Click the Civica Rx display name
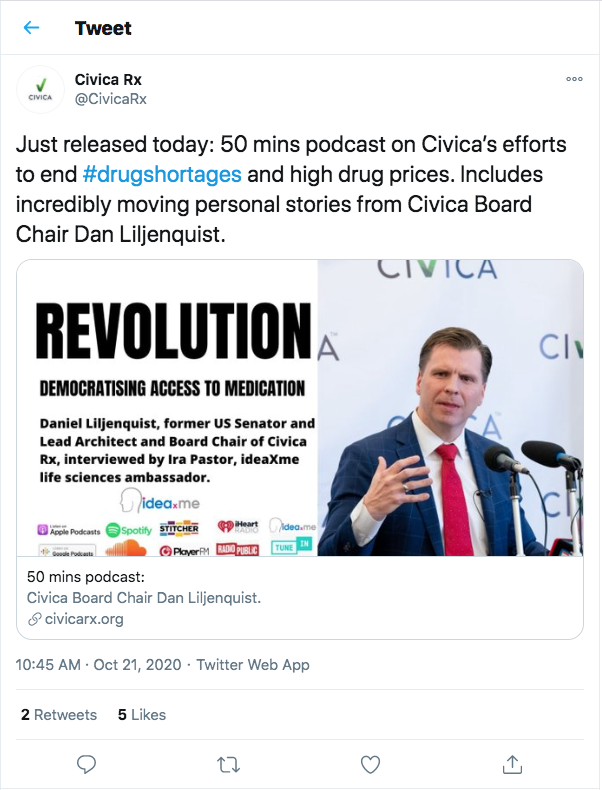The image size is (602, 790). tap(109, 79)
